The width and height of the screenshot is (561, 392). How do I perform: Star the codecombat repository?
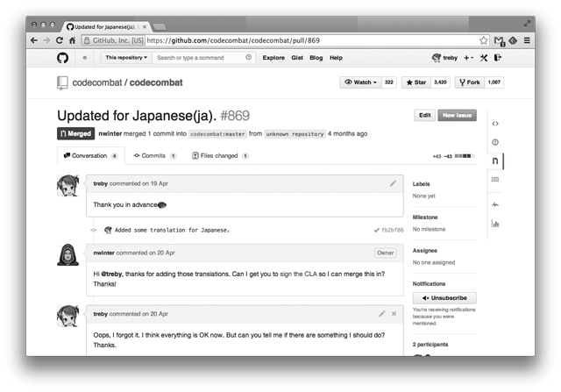tap(416, 82)
